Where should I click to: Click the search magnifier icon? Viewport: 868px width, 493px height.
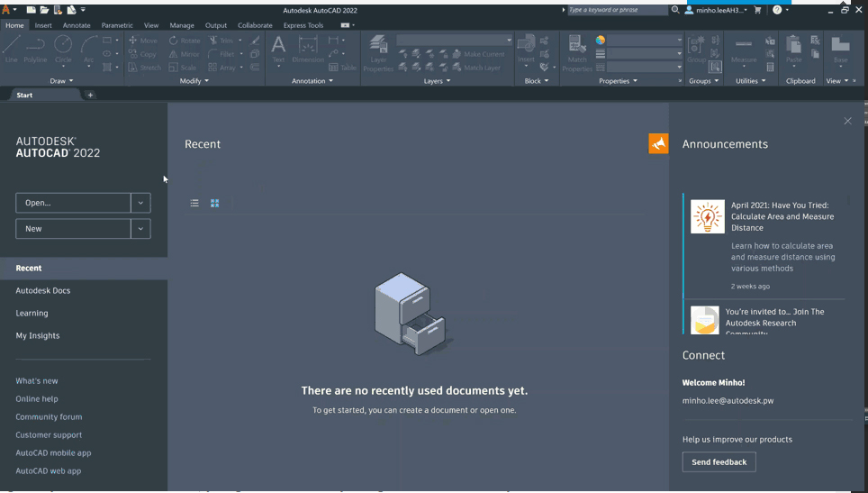(x=675, y=10)
